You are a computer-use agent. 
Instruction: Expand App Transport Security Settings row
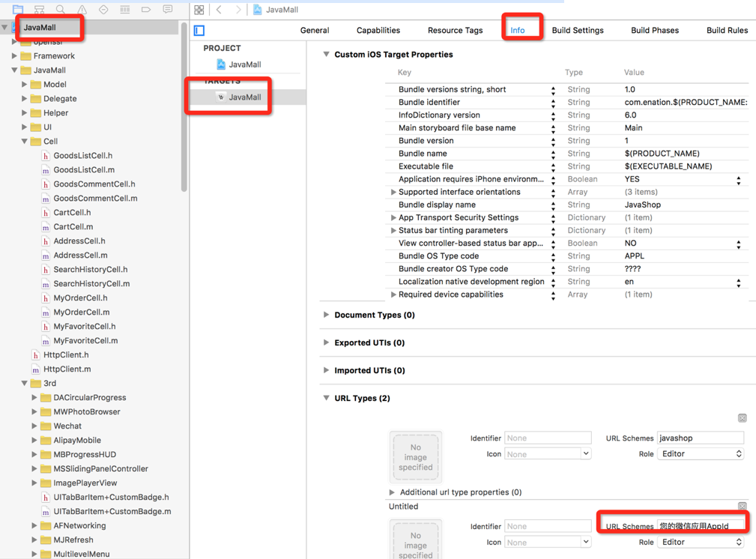393,217
